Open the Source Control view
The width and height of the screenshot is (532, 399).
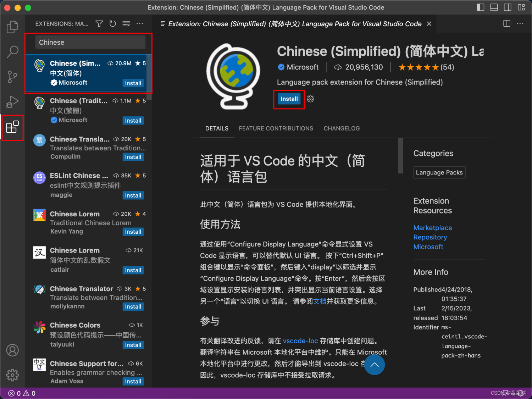tap(12, 77)
